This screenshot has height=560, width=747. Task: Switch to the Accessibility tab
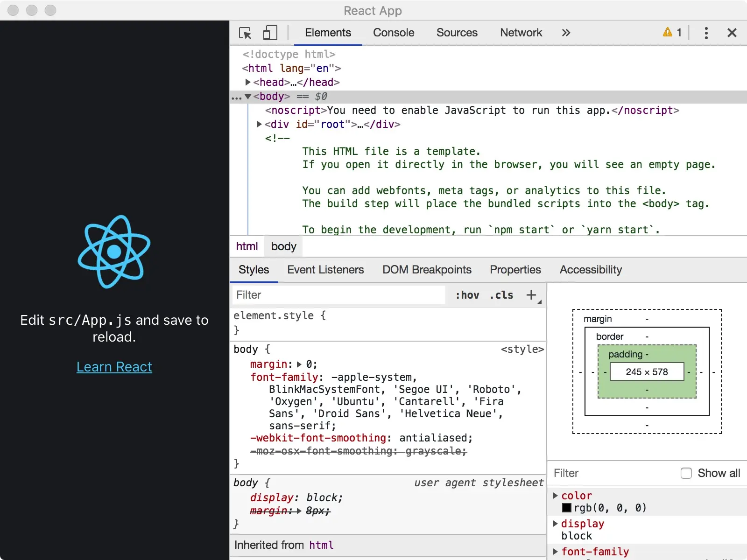591,270
